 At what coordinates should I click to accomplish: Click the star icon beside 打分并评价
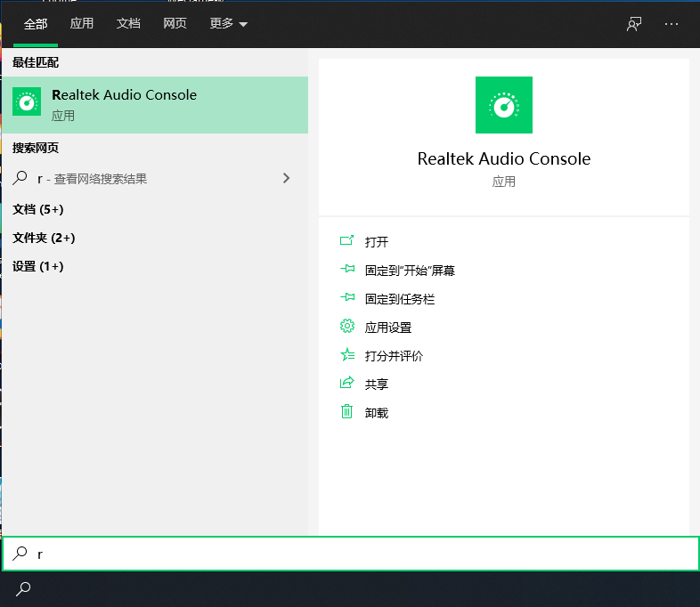click(347, 355)
